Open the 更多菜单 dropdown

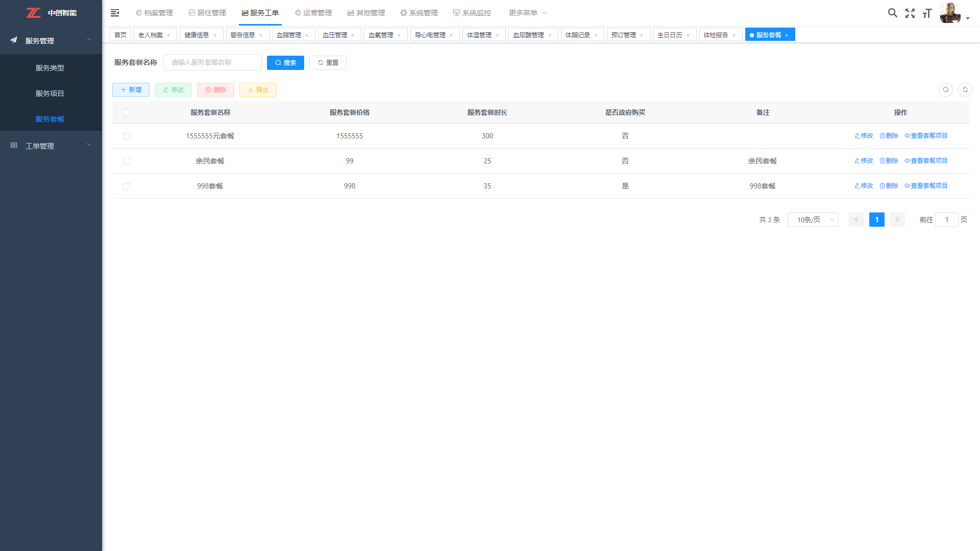point(527,13)
